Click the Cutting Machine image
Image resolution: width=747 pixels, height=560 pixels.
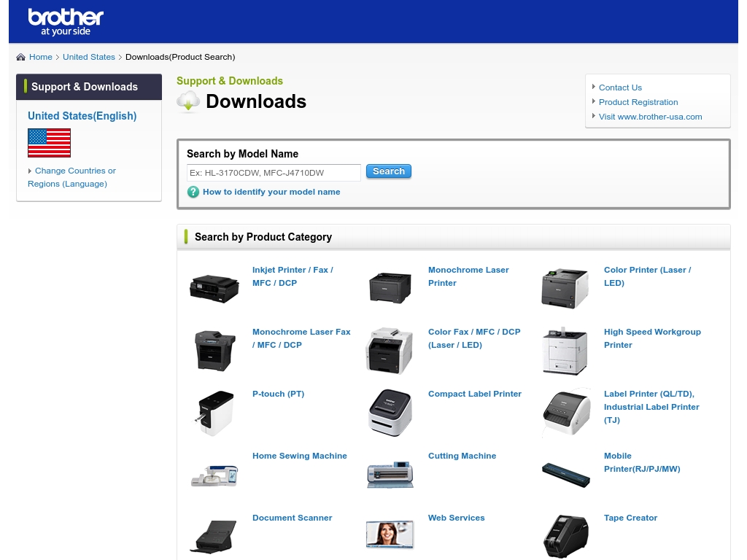click(390, 475)
